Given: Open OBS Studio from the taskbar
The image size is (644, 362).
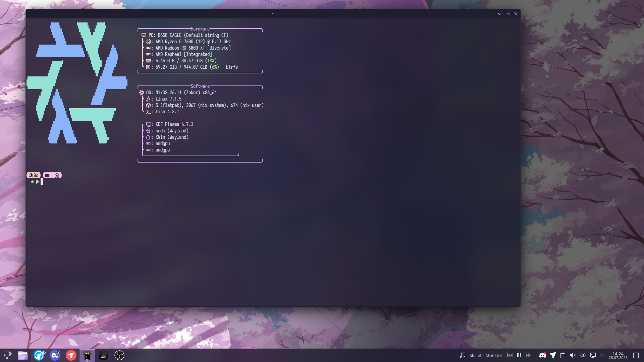Looking at the screenshot, I should click(119, 355).
